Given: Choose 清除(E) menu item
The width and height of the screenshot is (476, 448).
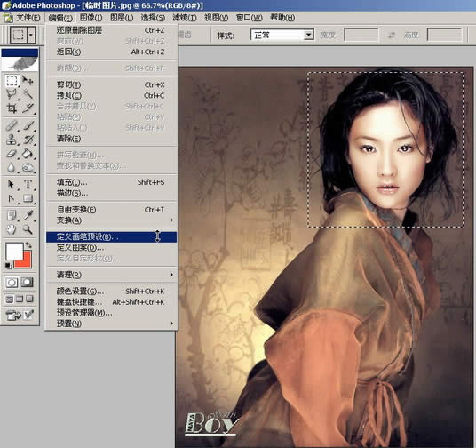Looking at the screenshot, I should click(x=111, y=139).
